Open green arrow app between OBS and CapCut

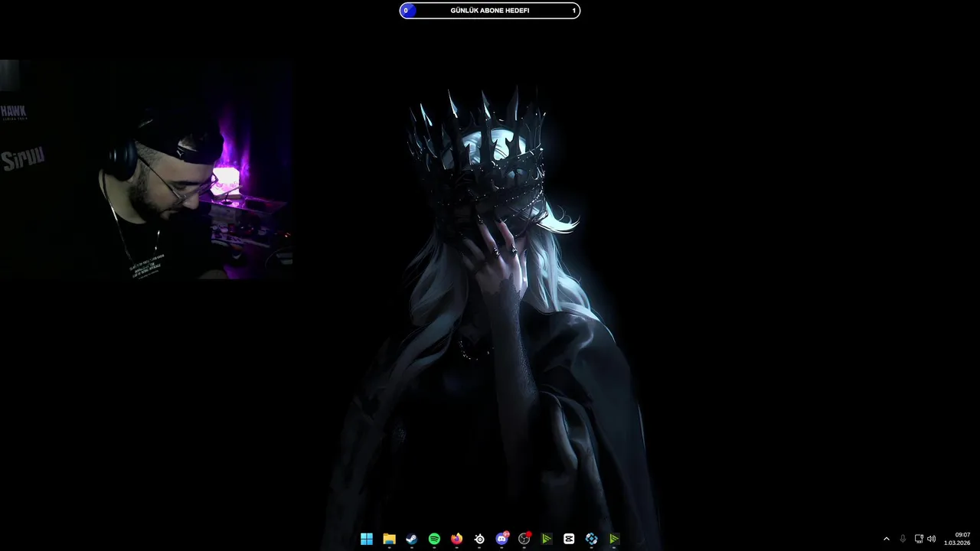tap(547, 539)
